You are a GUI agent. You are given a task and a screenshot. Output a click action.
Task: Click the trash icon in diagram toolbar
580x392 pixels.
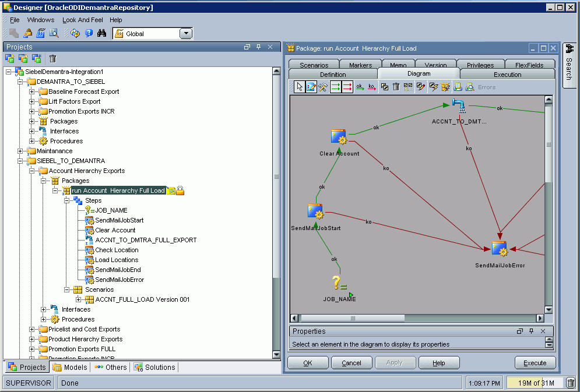(396, 87)
